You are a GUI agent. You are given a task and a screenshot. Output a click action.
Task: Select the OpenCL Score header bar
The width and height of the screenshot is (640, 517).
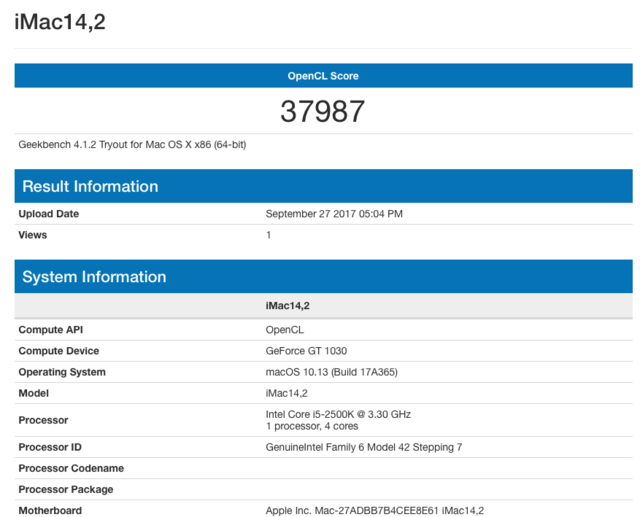(x=323, y=75)
